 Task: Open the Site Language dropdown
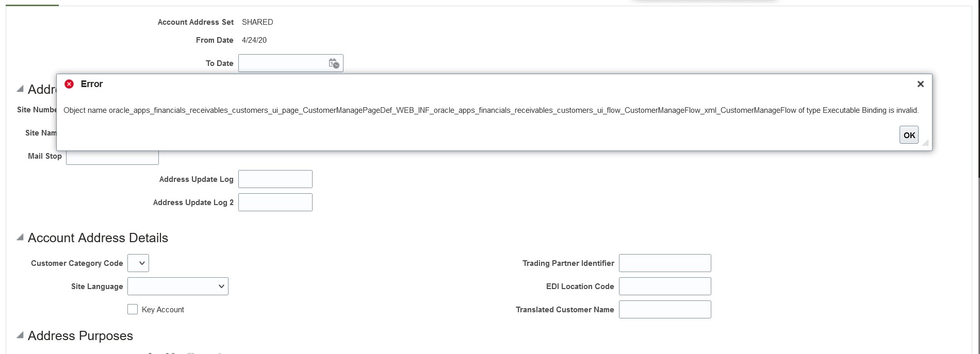coord(178,286)
